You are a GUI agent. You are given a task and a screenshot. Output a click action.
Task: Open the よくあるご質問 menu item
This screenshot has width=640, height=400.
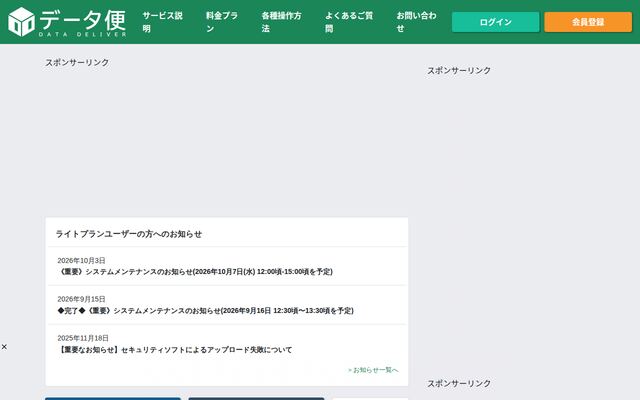click(349, 22)
